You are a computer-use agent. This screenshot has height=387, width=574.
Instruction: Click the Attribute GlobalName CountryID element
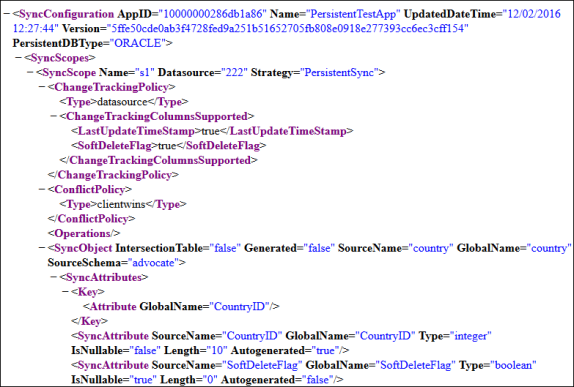click(181, 306)
